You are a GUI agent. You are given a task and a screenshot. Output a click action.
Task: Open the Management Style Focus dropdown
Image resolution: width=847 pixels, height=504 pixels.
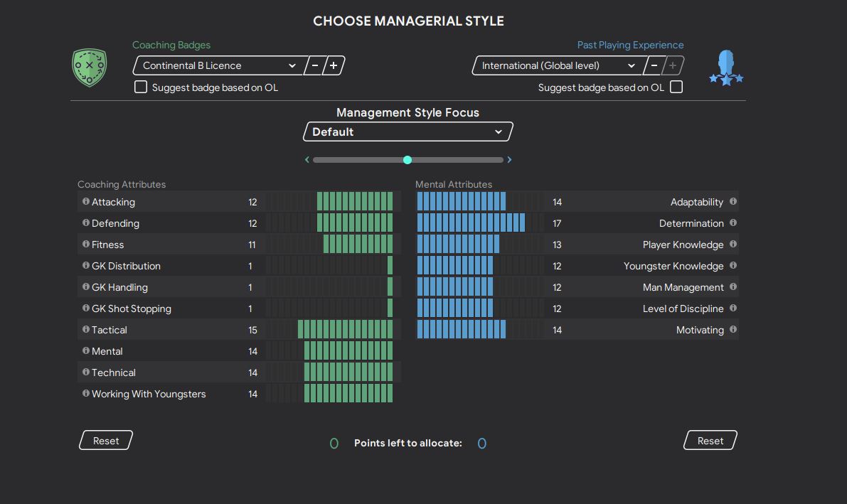[407, 132]
